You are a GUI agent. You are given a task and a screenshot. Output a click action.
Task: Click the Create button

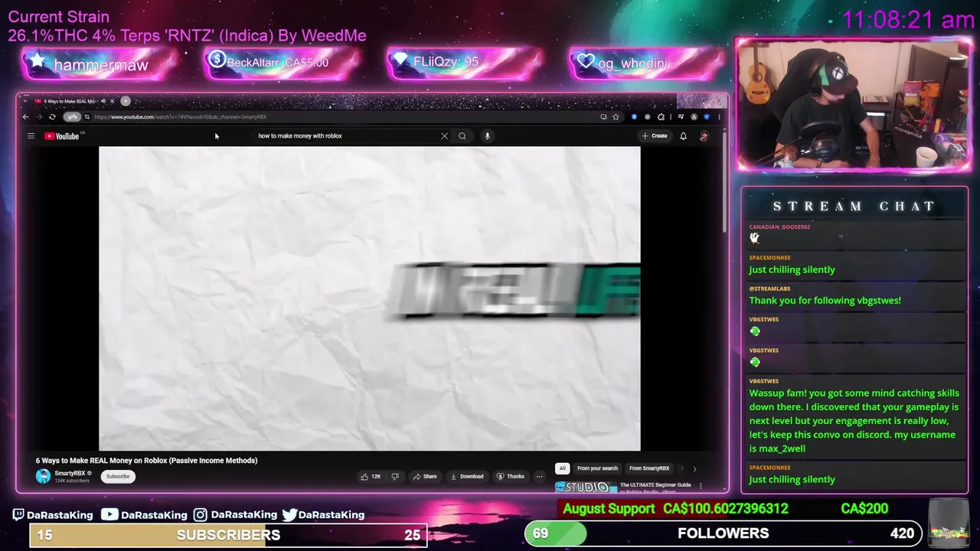(x=655, y=136)
